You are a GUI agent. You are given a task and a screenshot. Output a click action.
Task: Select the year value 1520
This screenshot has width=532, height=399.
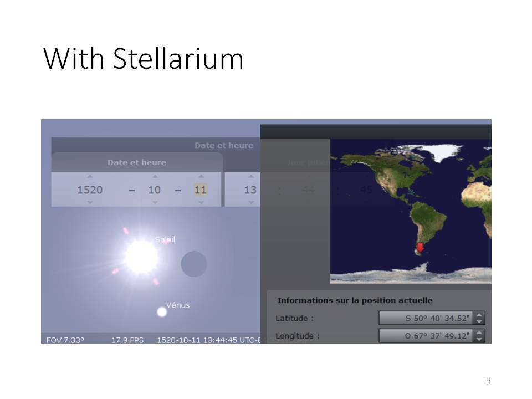[x=90, y=190]
